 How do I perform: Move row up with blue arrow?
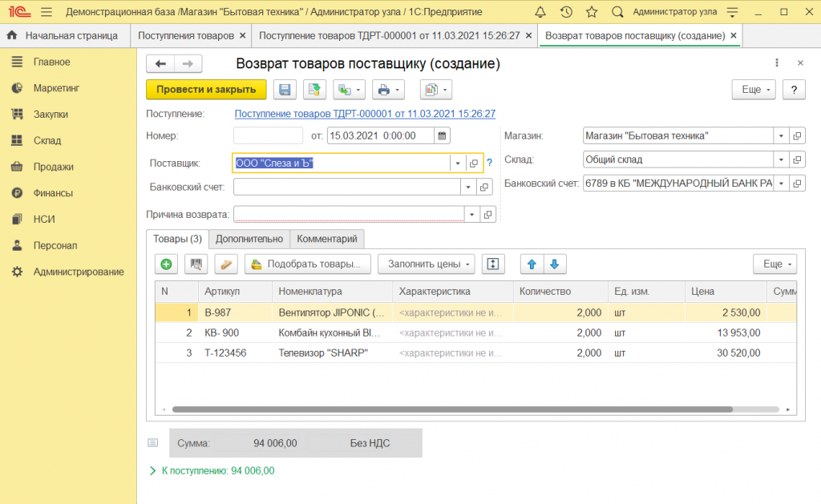[530, 264]
